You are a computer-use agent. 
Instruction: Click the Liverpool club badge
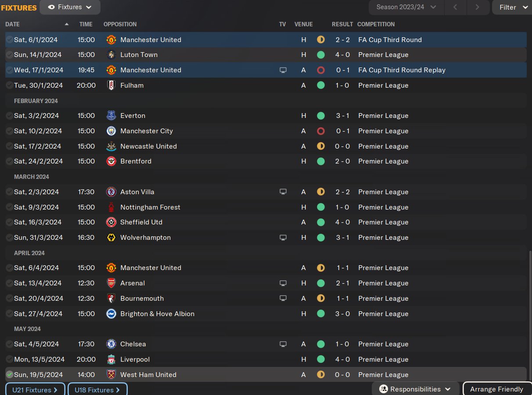pos(111,359)
